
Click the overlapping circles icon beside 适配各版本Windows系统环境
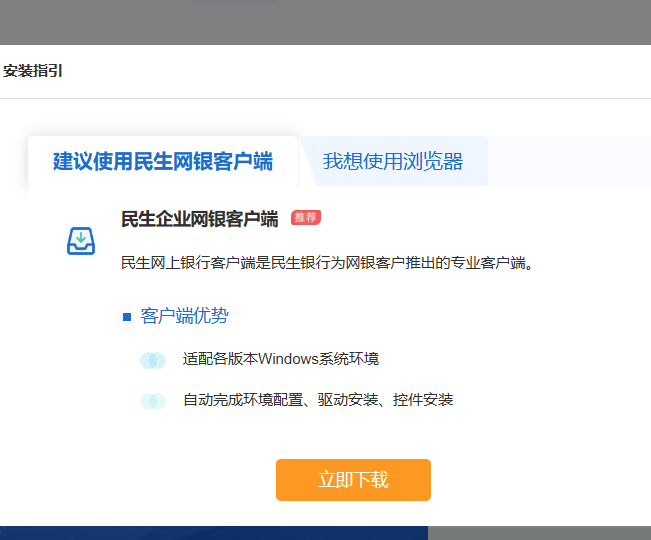pos(153,360)
